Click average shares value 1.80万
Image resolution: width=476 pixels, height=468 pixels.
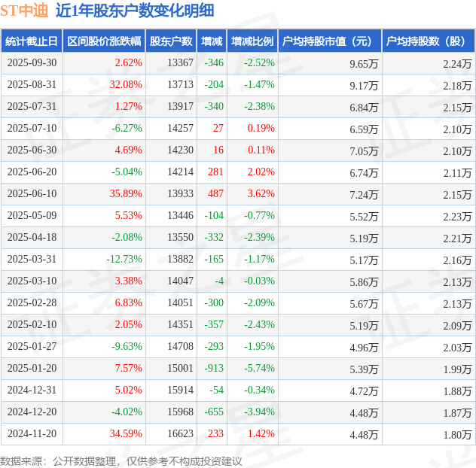(457, 435)
